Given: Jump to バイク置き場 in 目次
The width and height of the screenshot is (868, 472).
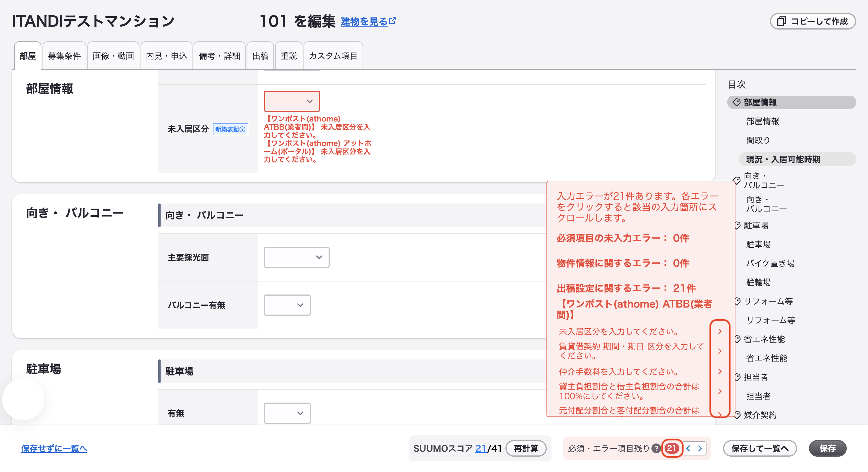Looking at the screenshot, I should tap(770, 263).
